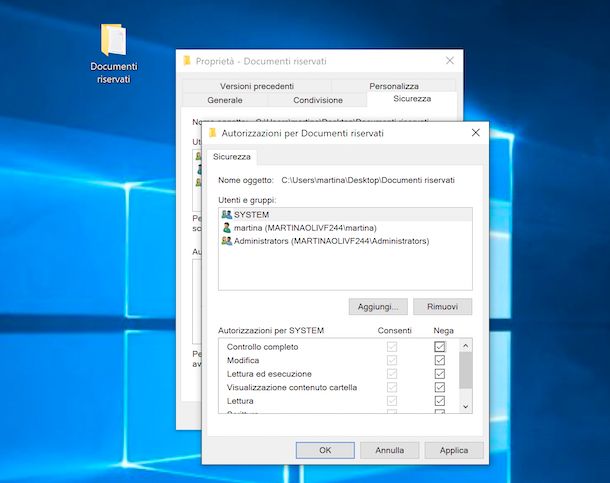Toggle Consenti for Lettura
Screen dimensions: 610x483
point(392,401)
